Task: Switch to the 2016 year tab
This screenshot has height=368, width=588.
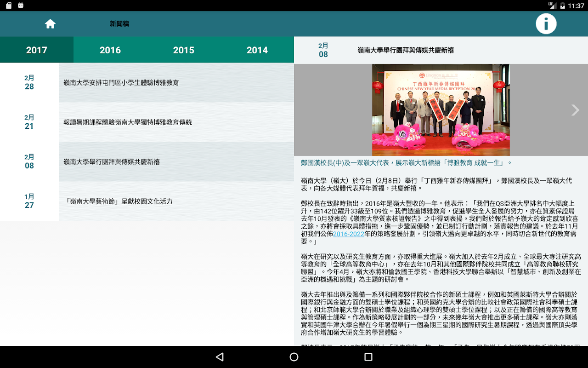Action: click(110, 50)
